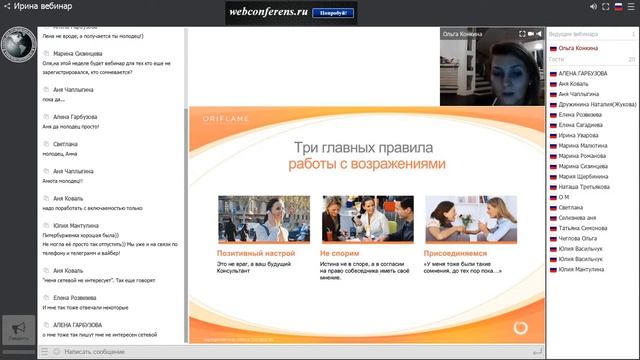Image resolution: width=640 pixels, height=360 pixels.
Task: Mute webinar sound with top bar speaker icon
Action: [x=593, y=7]
